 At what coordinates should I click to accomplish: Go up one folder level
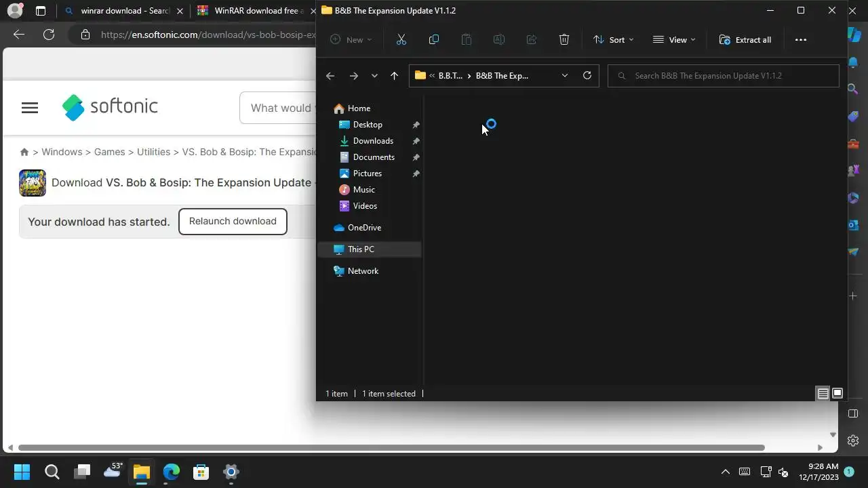pos(394,76)
